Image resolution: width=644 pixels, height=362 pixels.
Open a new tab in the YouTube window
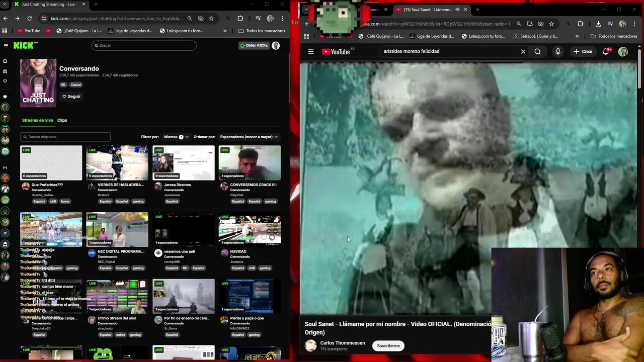coord(477,10)
